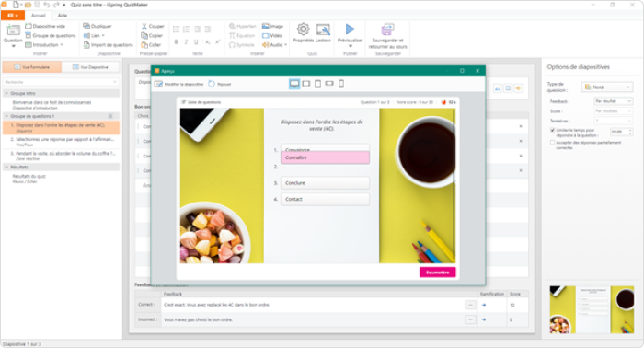Select the desktop device preview icon
Screen dimensions: 644x348
click(x=294, y=84)
